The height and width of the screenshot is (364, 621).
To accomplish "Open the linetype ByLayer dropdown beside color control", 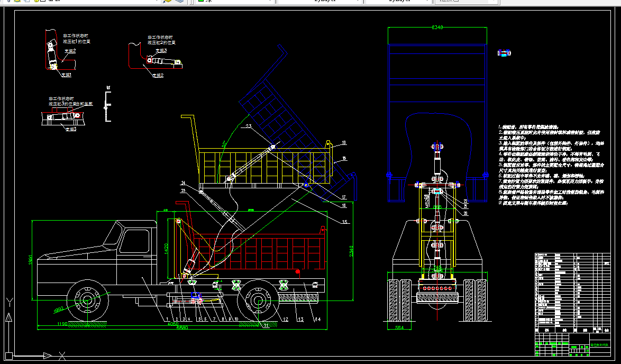I will [x=321, y=1].
